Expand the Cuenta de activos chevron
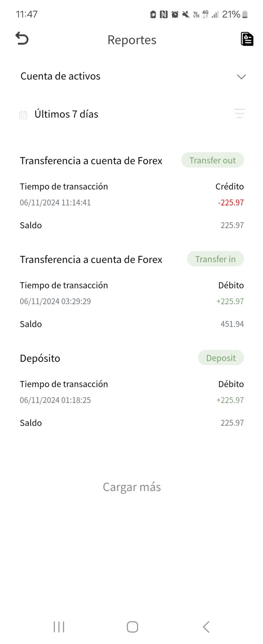The width and height of the screenshot is (263, 644). tap(241, 77)
